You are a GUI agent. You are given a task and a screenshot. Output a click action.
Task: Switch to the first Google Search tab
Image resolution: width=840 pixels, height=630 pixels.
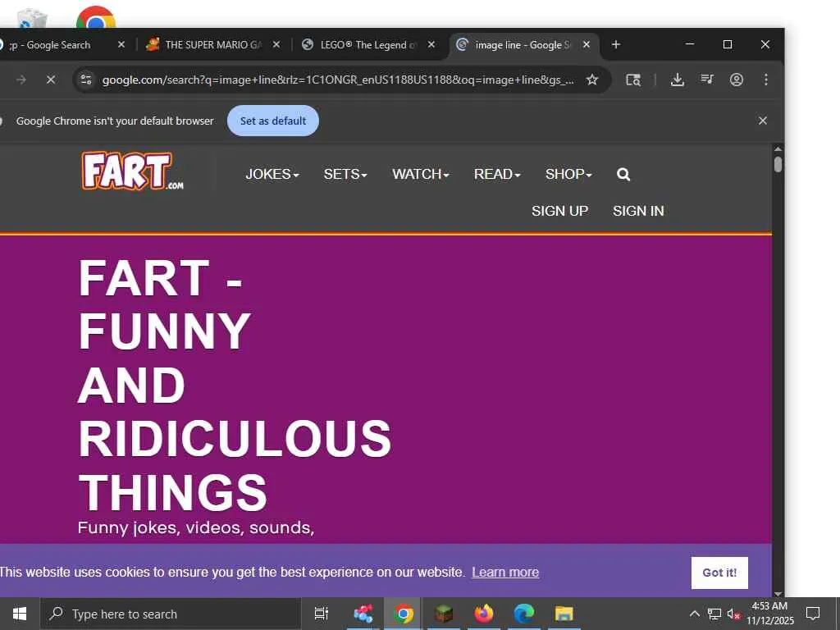(53, 44)
